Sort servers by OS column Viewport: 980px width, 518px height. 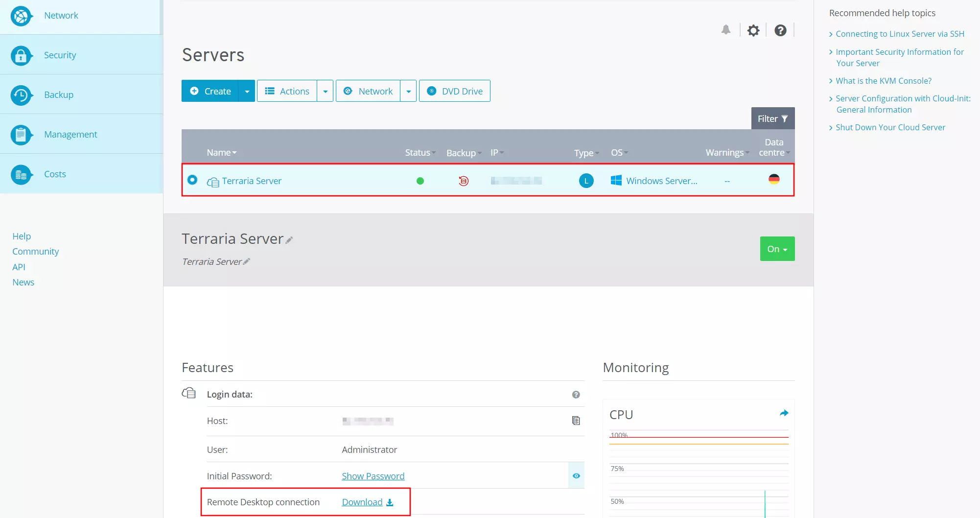coord(619,153)
